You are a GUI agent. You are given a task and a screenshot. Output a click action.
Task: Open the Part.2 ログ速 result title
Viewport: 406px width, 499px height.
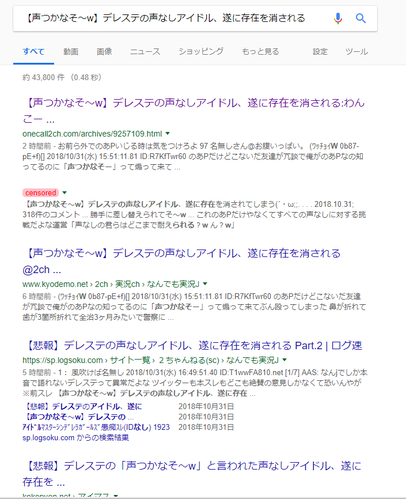pos(192,346)
